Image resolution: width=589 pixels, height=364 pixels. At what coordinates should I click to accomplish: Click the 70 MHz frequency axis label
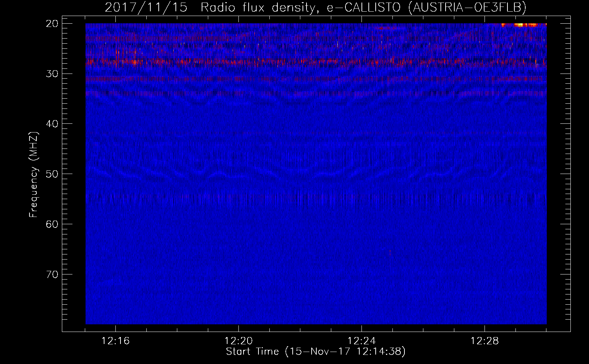tap(52, 274)
